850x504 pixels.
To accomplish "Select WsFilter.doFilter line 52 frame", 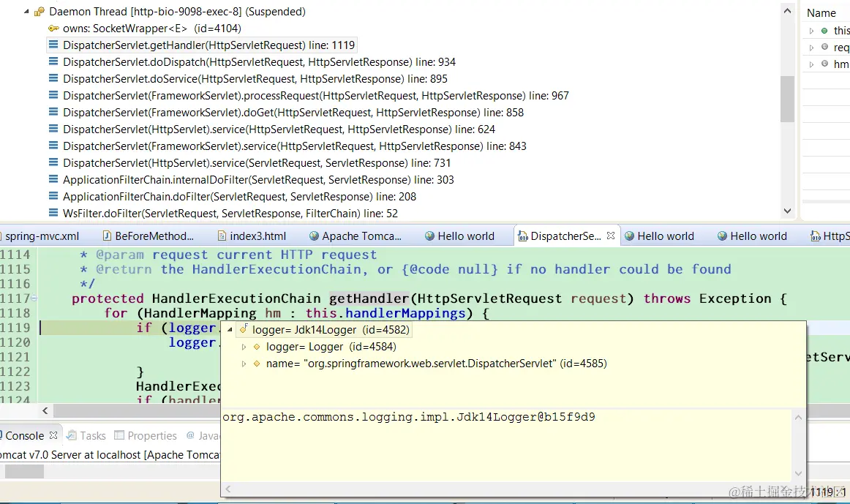I will point(230,213).
